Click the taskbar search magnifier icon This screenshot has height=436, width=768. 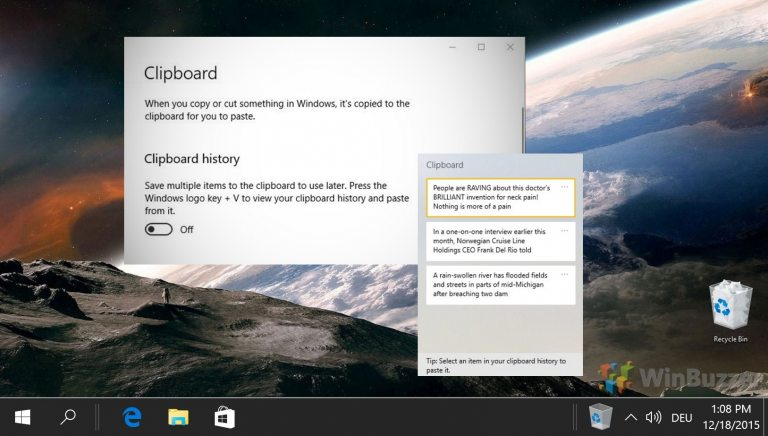tap(68, 417)
